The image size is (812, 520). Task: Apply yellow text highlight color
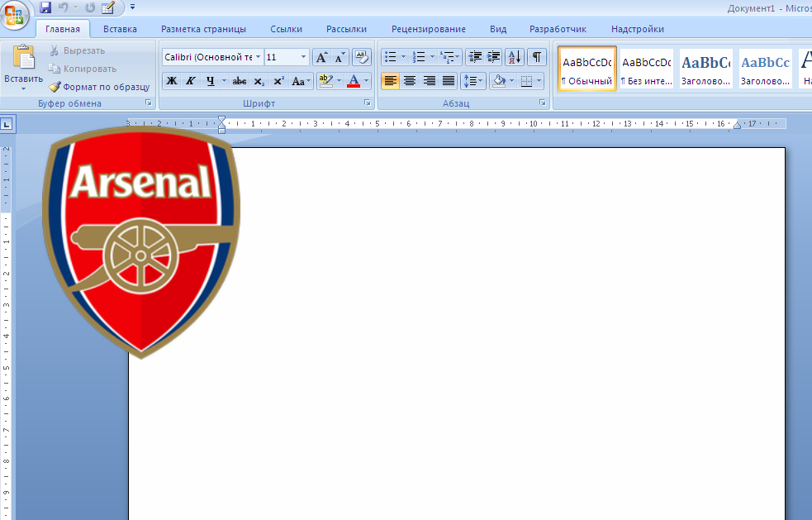coord(326,81)
